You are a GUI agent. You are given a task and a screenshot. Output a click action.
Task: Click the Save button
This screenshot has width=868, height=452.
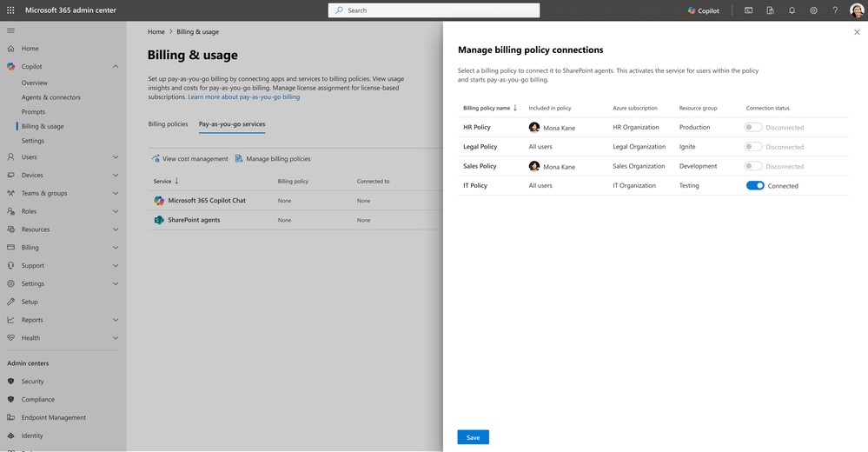click(473, 437)
